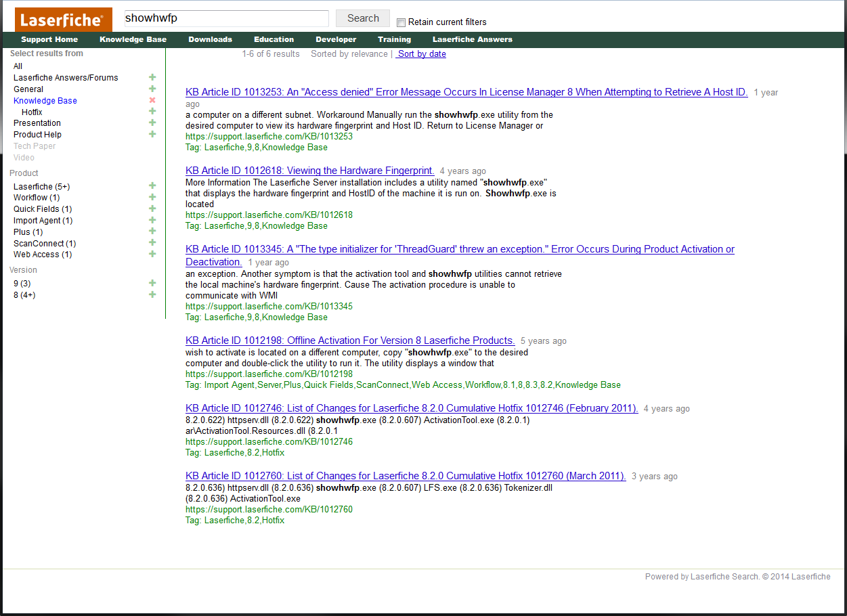Open KB Article 1012618 Viewing Hardware Fingerprint

[x=310, y=171]
